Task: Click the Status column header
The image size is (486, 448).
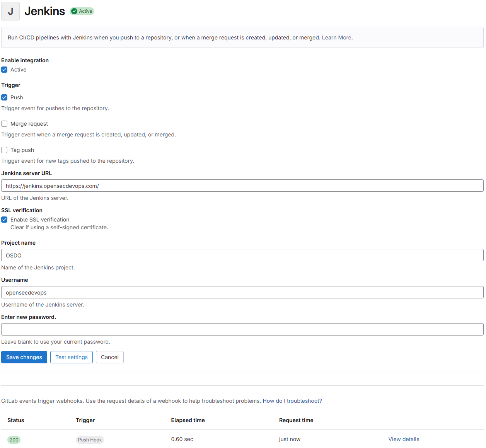Action: [x=16, y=420]
